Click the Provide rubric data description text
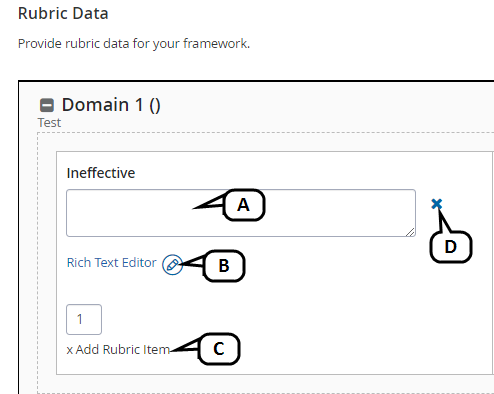The image size is (494, 394). point(134,44)
